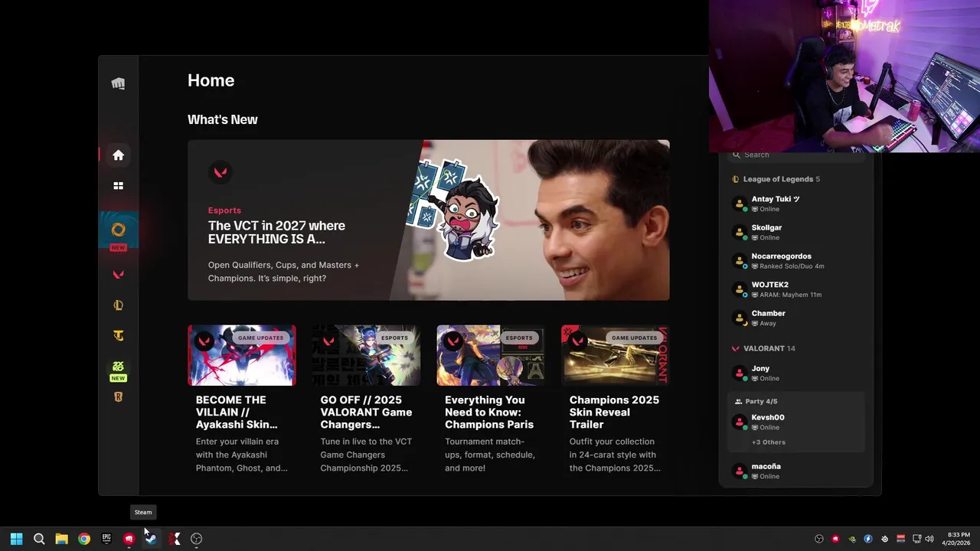Focus the friends Search field
This screenshot has width=980, height=551.
(795, 155)
